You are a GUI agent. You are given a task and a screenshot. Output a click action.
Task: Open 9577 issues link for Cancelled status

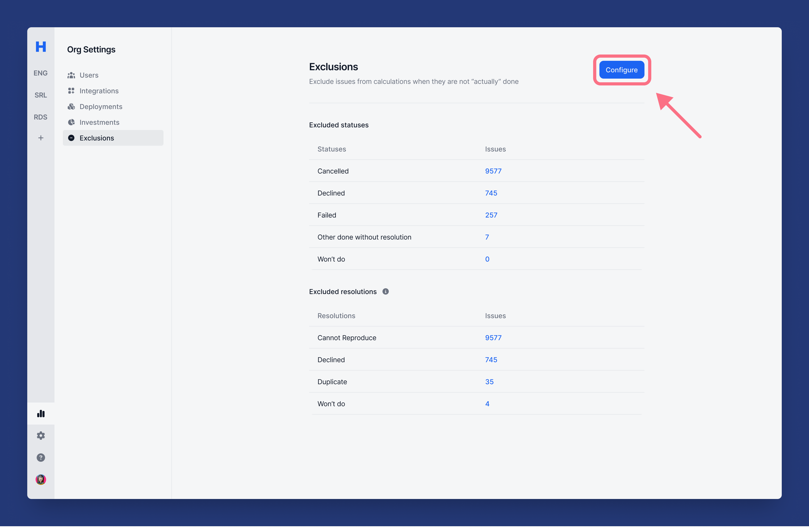coord(493,171)
